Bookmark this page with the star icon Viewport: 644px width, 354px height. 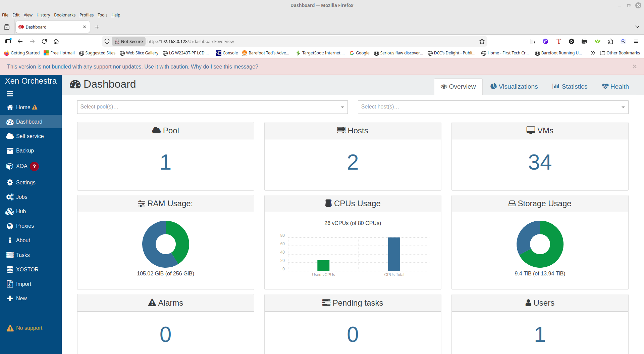tap(482, 41)
